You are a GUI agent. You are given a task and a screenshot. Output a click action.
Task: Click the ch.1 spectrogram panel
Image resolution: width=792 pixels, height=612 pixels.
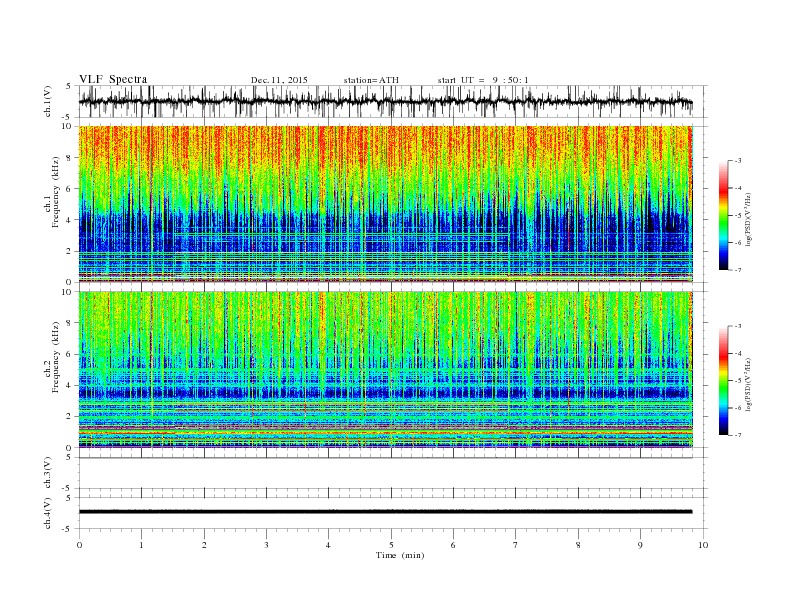click(x=385, y=204)
